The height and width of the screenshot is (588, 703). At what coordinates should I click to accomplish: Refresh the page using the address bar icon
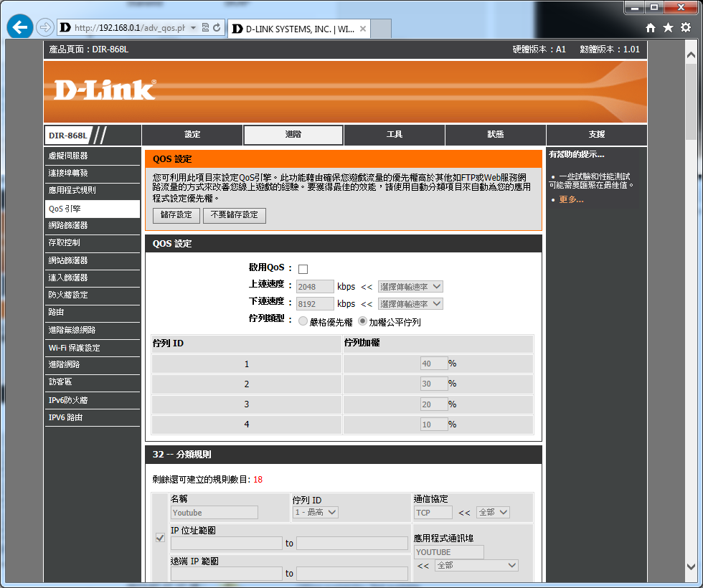(x=217, y=28)
